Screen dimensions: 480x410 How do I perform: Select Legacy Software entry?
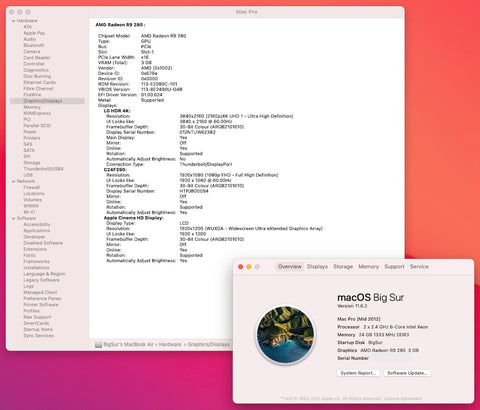[x=41, y=280]
